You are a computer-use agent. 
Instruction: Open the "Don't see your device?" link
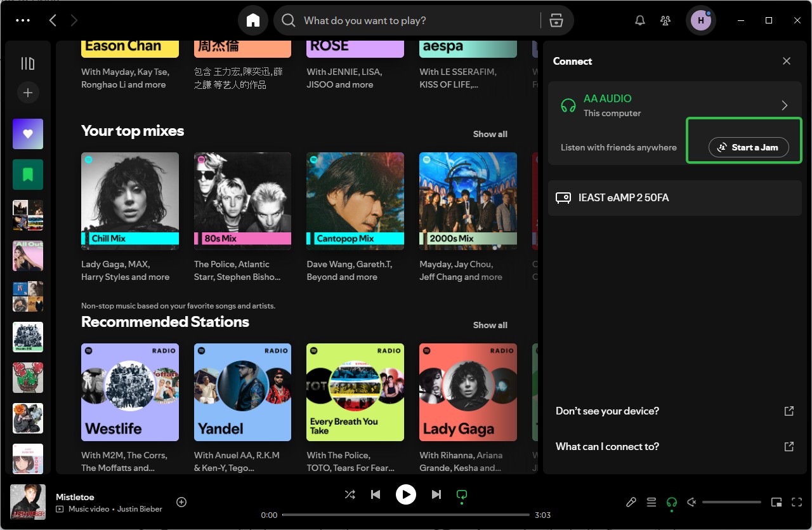(x=607, y=411)
